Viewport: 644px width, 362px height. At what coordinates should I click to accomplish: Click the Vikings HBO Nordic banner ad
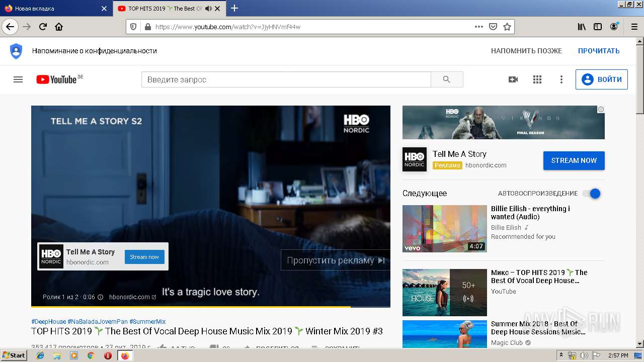[504, 122]
